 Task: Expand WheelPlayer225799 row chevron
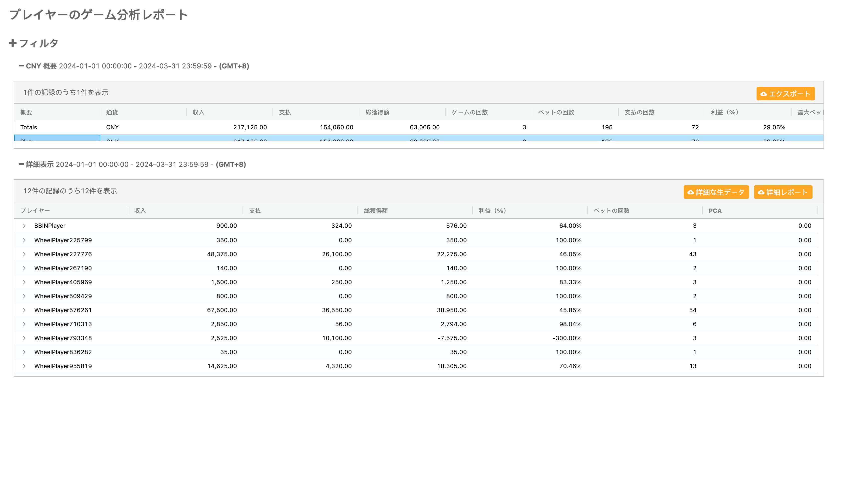tap(24, 240)
